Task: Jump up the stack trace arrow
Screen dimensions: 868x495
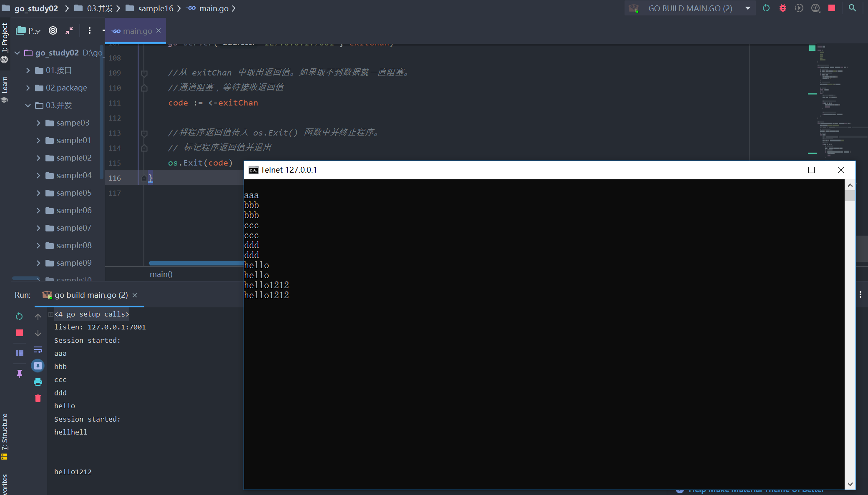Action: point(38,317)
